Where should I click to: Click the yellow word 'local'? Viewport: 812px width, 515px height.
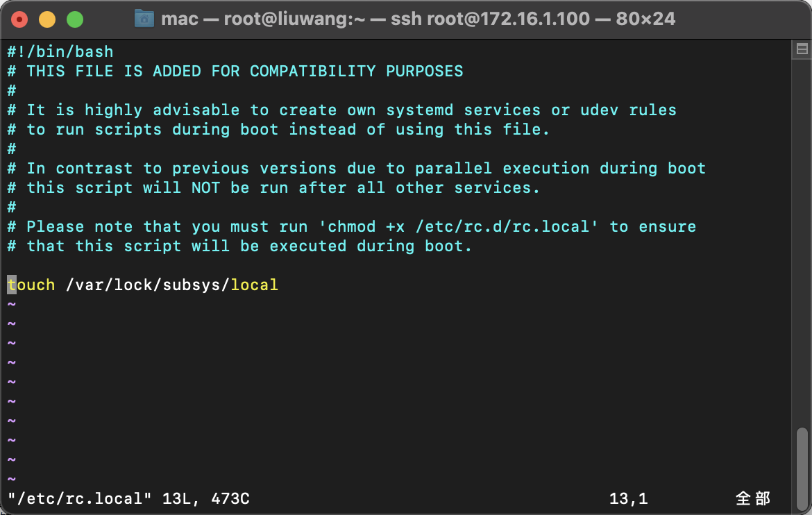coord(255,285)
